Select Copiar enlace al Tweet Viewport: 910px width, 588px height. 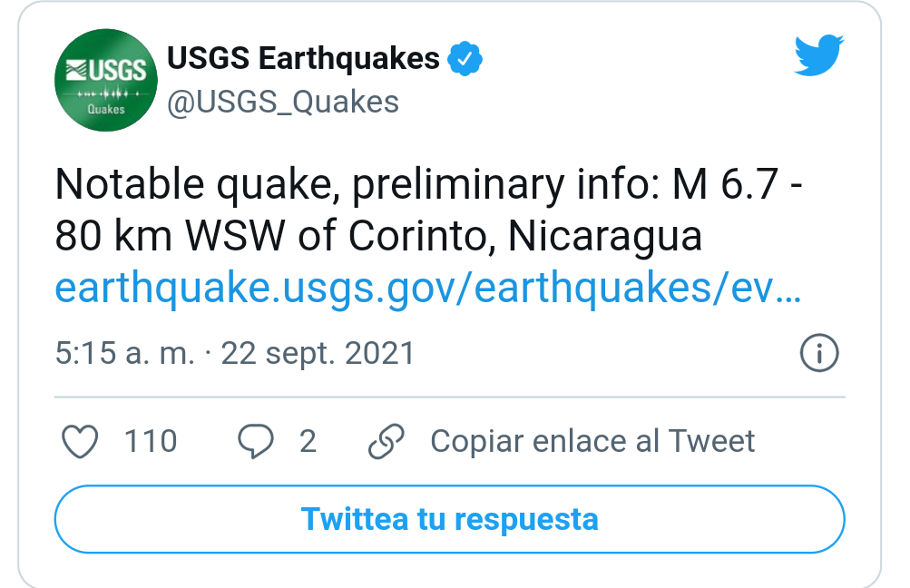click(x=592, y=441)
